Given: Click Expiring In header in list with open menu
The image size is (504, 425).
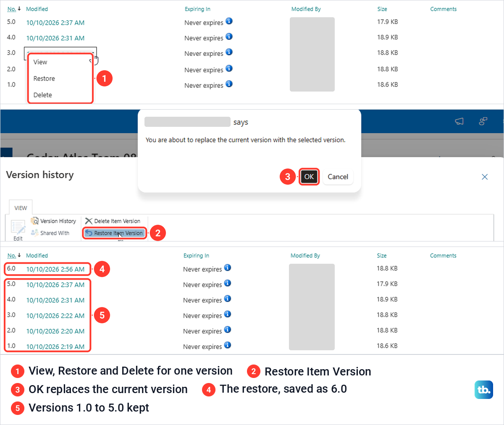Looking at the screenshot, I should [x=197, y=9].
